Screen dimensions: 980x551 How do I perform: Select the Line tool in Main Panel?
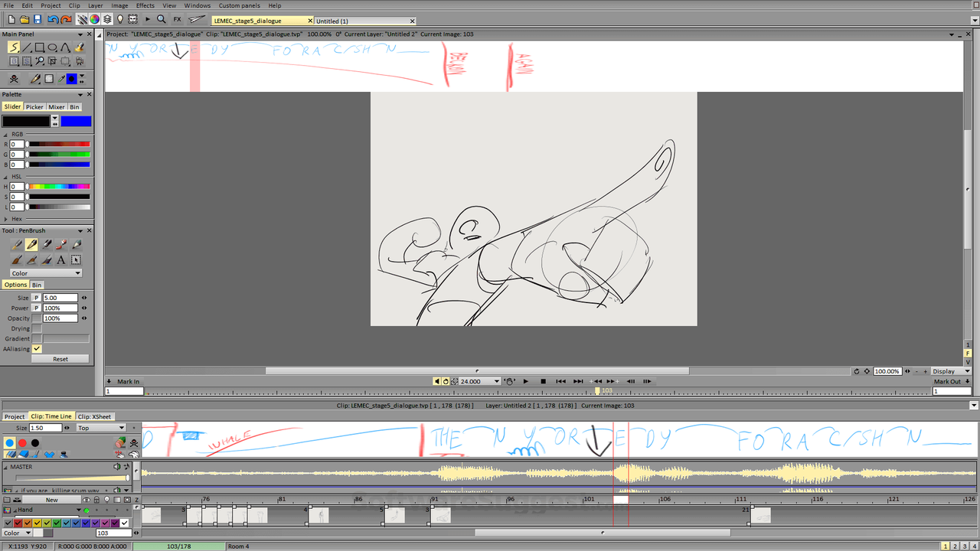(28, 47)
